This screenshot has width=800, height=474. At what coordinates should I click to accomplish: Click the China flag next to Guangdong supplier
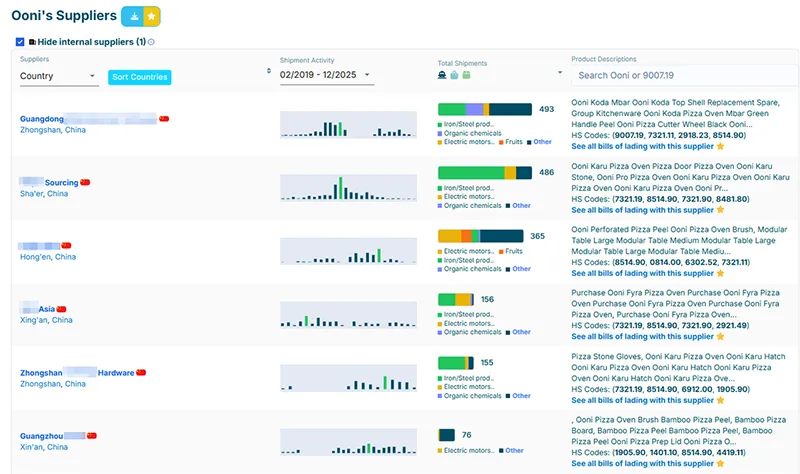164,119
